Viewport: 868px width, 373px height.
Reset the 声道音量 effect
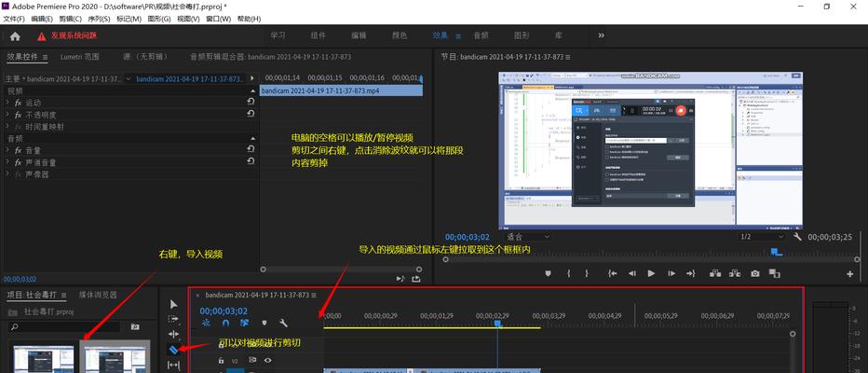pyautogui.click(x=251, y=161)
